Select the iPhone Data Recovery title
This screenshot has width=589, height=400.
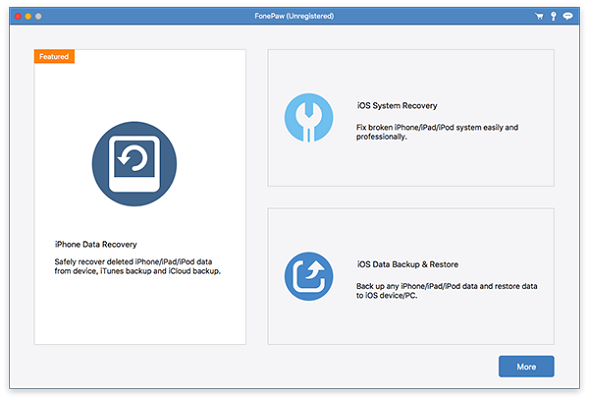click(96, 245)
